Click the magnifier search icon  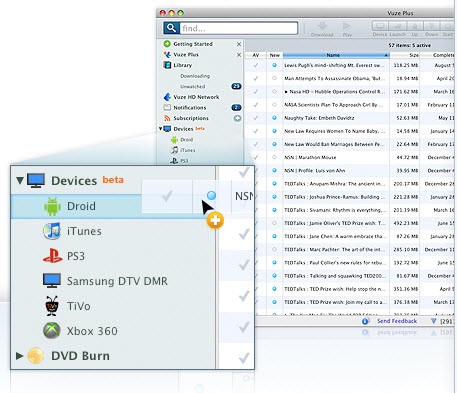pos(171,28)
